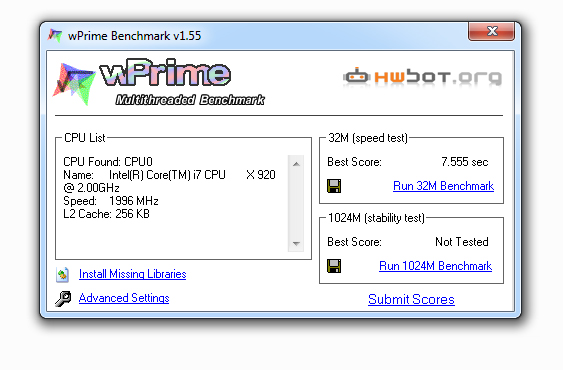Click the wPrime icon in the title bar

(x=55, y=36)
